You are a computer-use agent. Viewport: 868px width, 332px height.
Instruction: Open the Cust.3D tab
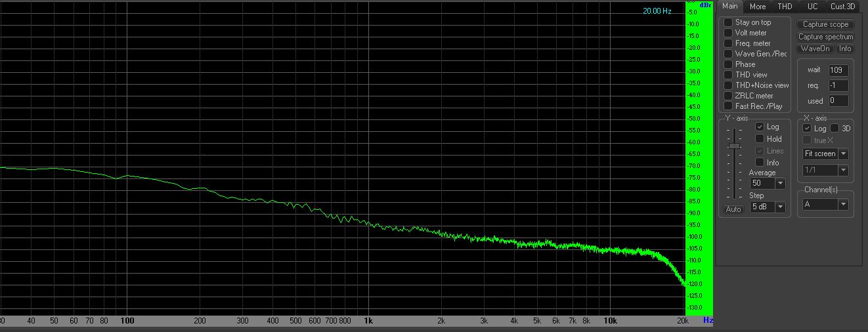(843, 7)
